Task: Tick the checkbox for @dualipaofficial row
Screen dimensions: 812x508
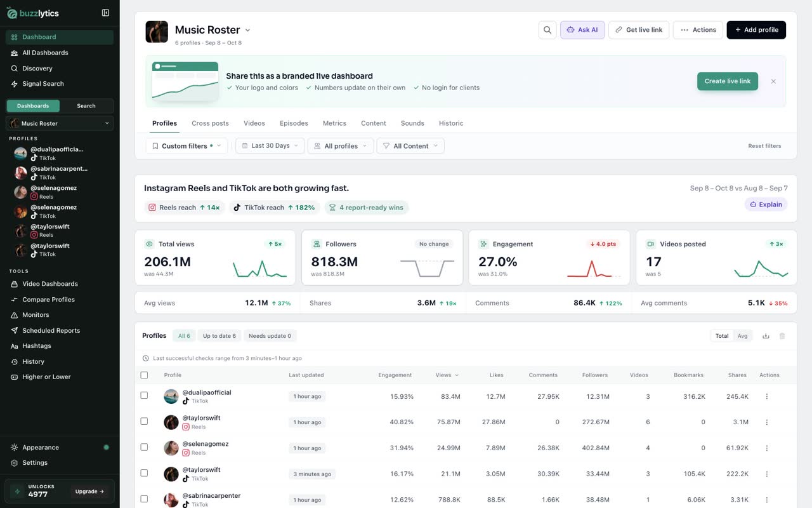Action: (144, 395)
